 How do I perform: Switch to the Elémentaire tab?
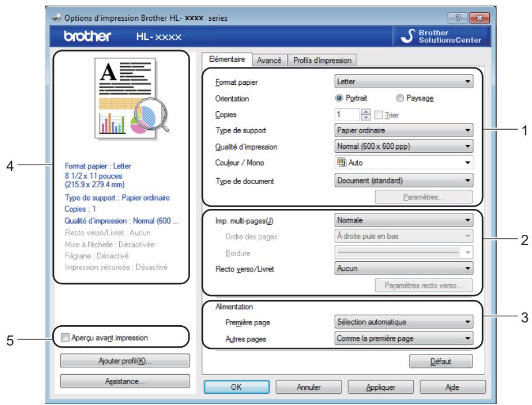point(227,60)
